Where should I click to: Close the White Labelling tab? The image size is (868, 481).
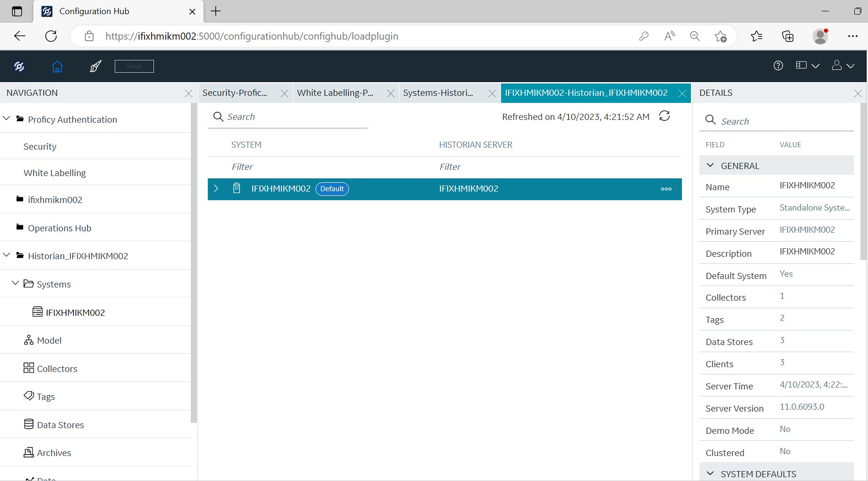[x=391, y=93]
